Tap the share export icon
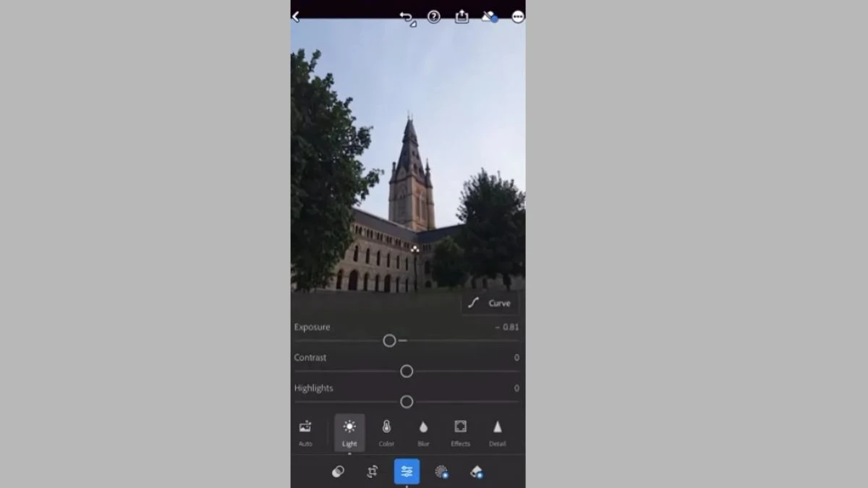This screenshot has width=868, height=488. pos(461,17)
